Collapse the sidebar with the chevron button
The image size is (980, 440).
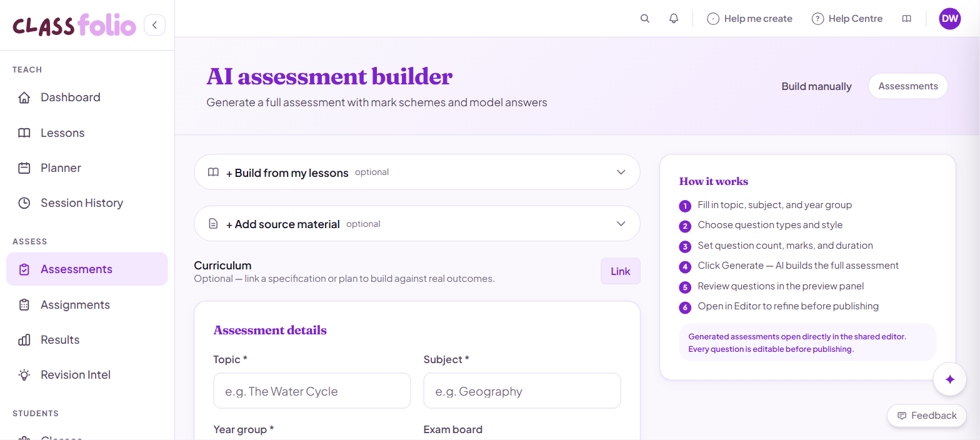(154, 25)
